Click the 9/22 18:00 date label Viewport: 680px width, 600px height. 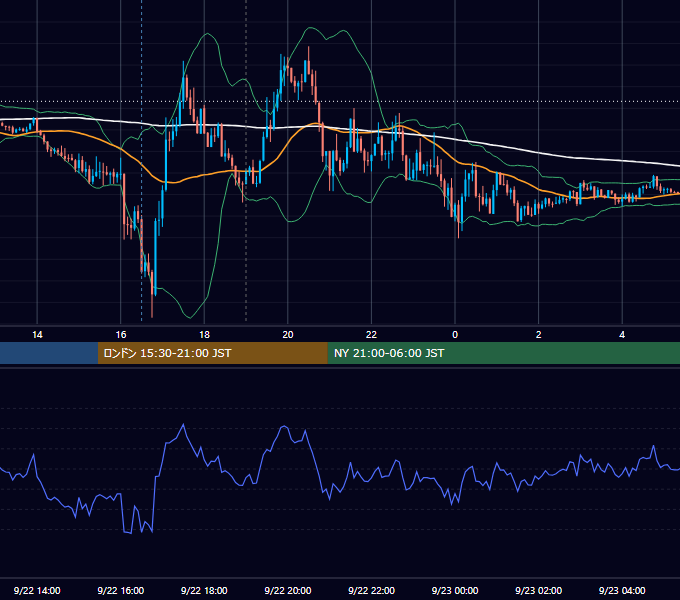[204, 590]
